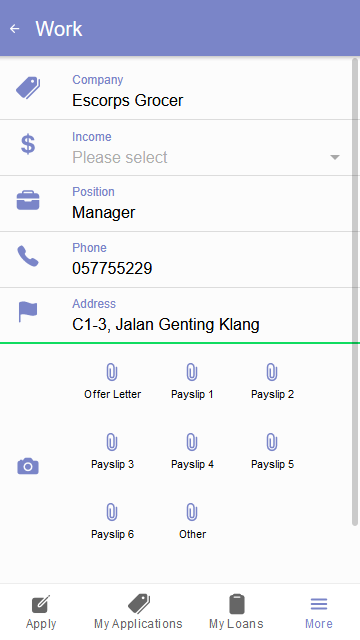Attach an Other document
The image size is (360, 640).
pyautogui.click(x=192, y=521)
